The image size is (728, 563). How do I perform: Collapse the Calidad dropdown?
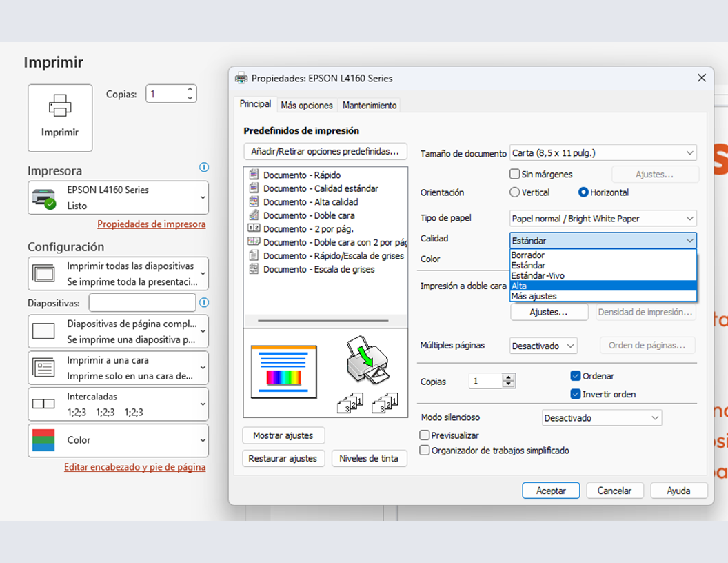[603, 240]
